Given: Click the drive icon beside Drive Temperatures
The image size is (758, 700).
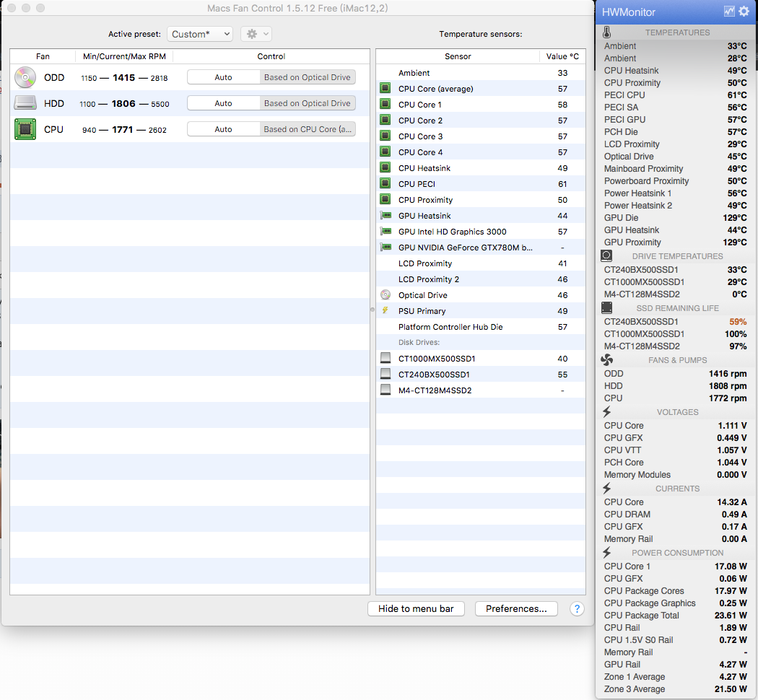Looking at the screenshot, I should click(606, 255).
